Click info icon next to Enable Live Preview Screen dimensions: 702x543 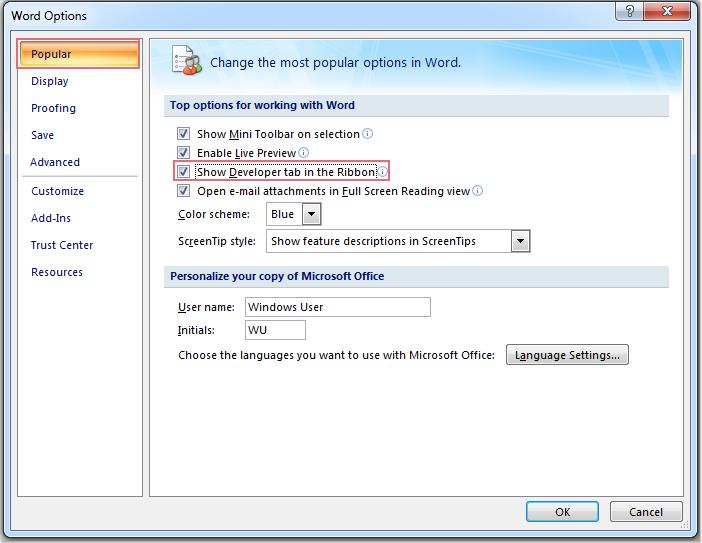point(303,153)
